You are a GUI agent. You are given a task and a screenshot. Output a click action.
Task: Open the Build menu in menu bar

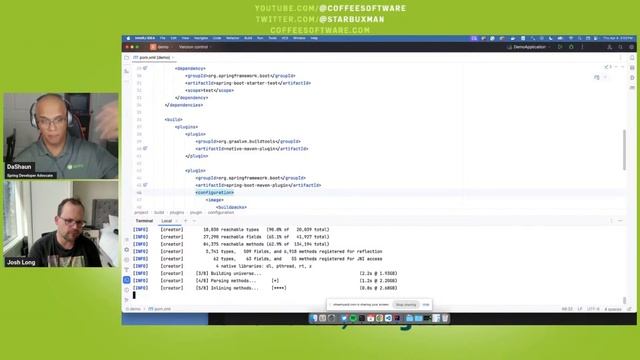tap(248, 38)
